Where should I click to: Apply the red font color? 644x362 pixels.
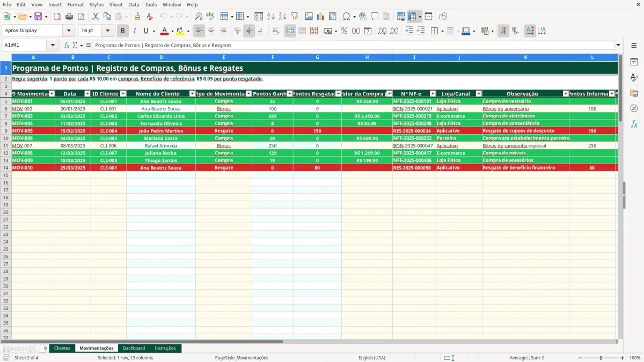(164, 31)
